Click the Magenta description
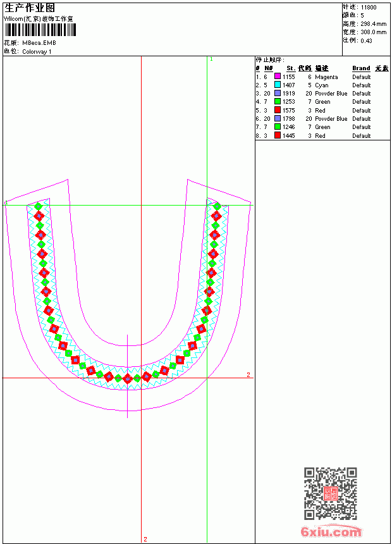Screen dimensions: 392x544 [x=326, y=77]
